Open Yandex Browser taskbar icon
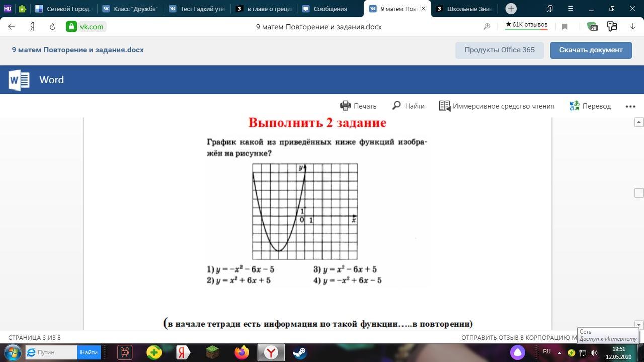 (x=271, y=352)
